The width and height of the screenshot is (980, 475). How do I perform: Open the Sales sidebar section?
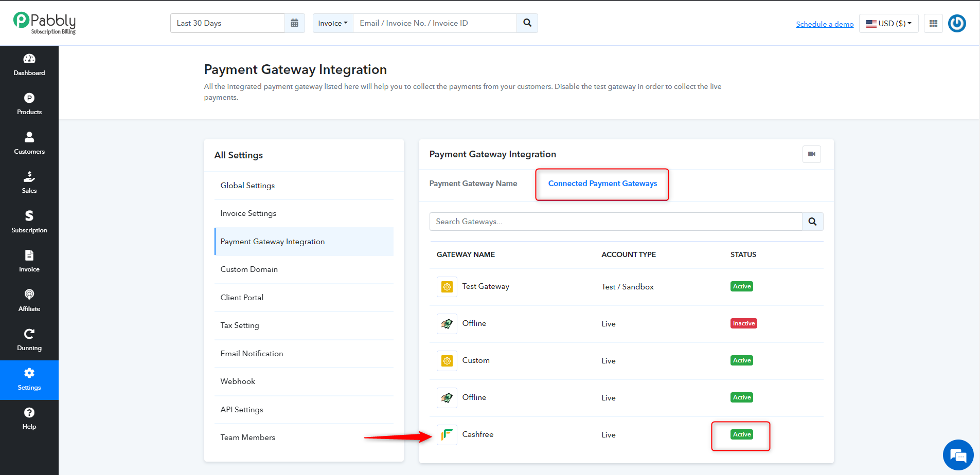click(x=29, y=182)
